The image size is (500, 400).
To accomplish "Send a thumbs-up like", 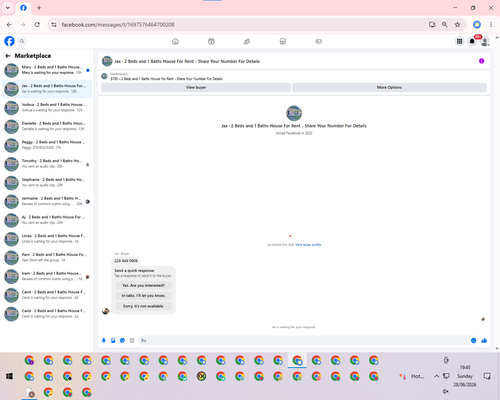I will click(484, 340).
